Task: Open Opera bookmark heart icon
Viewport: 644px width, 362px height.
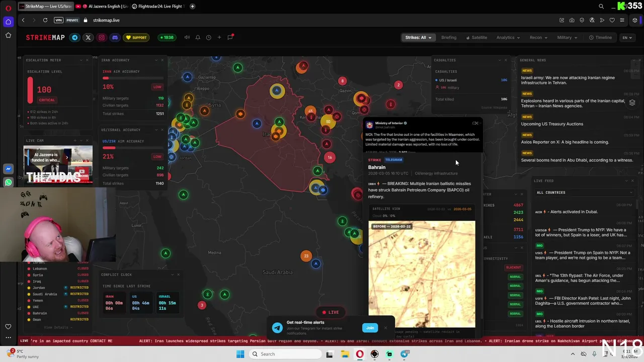Action: [612, 20]
